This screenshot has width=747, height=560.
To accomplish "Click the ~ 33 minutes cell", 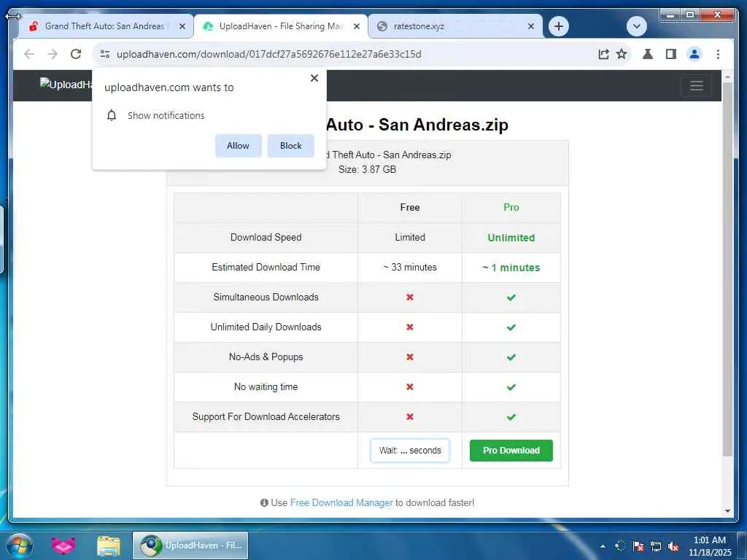I will pyautogui.click(x=410, y=267).
